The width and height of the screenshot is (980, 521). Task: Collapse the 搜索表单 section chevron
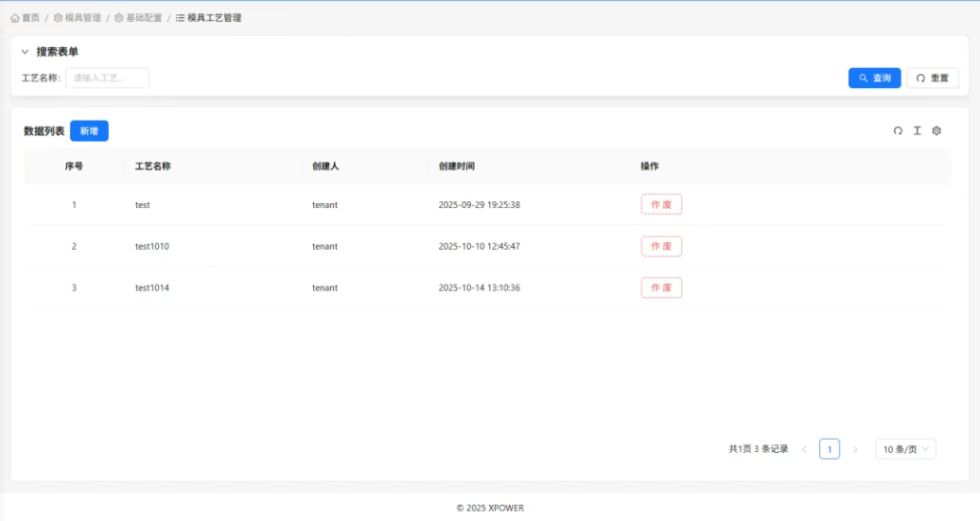(x=25, y=52)
